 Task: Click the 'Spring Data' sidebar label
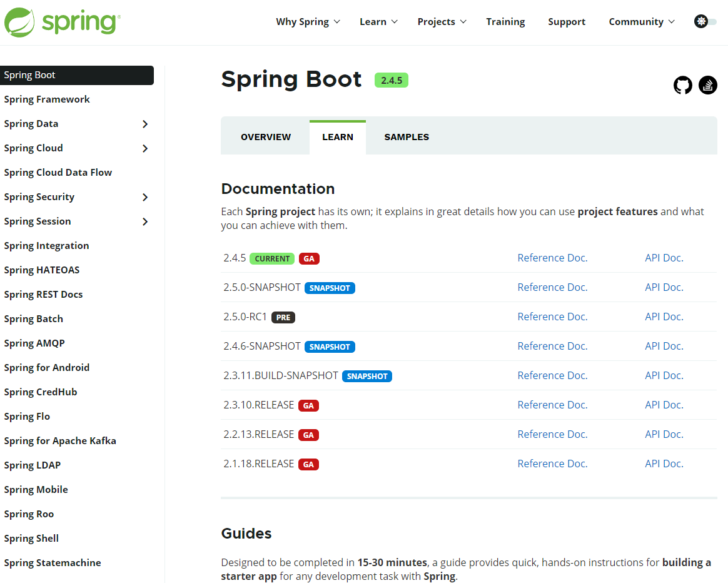coord(31,124)
